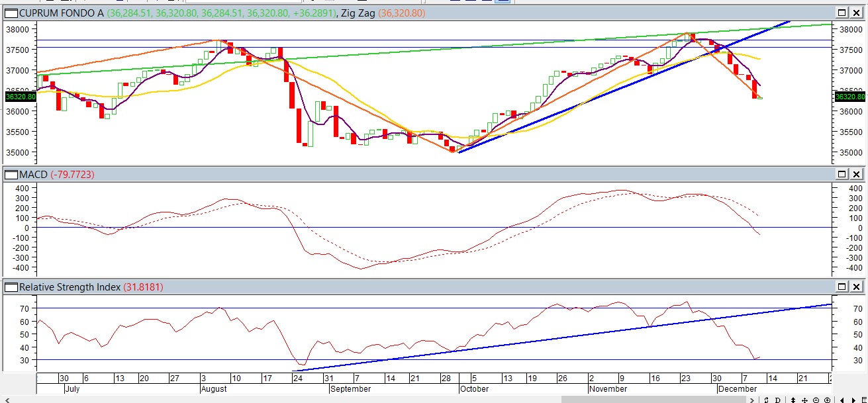Click the horizontal scrollbar right arrow
Image resolution: width=868 pixels, height=403 pixels.
point(751,400)
